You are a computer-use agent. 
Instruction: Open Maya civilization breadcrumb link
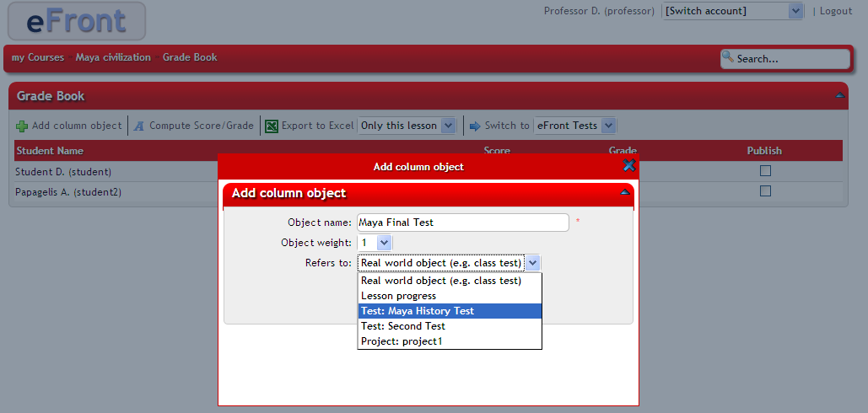(113, 57)
